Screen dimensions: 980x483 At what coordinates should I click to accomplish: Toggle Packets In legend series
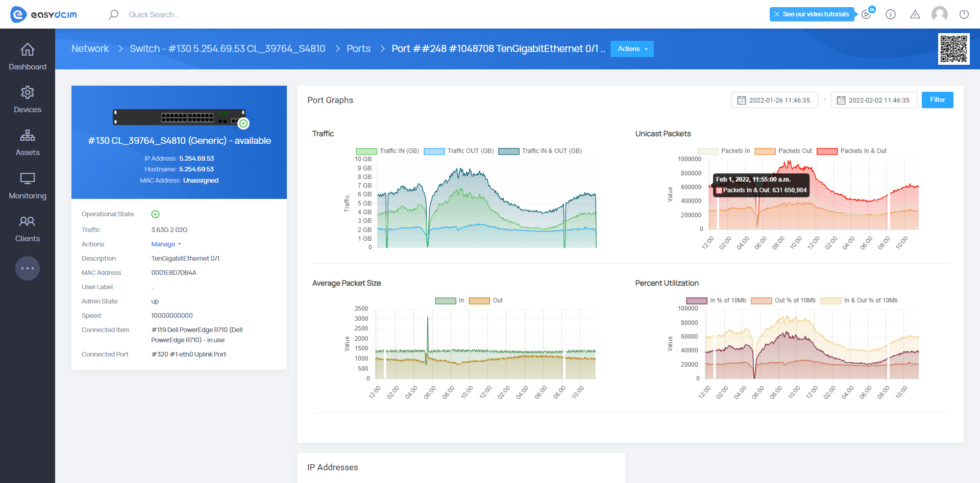(x=724, y=151)
